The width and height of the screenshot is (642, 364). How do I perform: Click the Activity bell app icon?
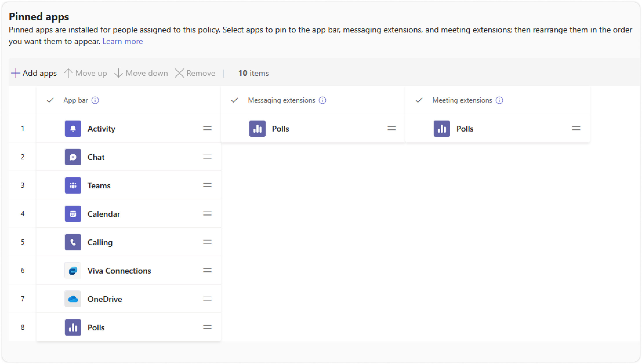pos(73,129)
